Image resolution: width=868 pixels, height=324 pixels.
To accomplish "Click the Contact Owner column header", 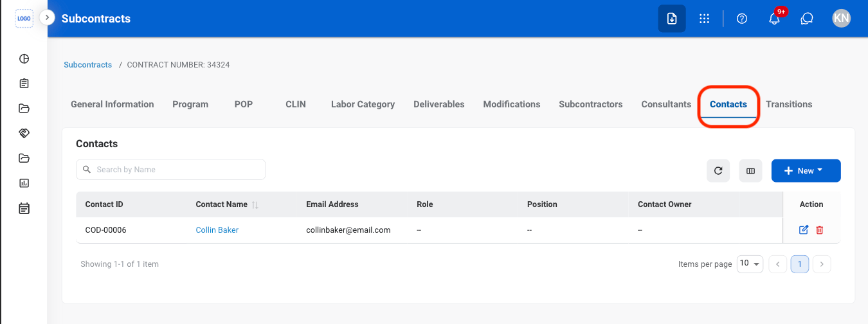I will point(665,204).
